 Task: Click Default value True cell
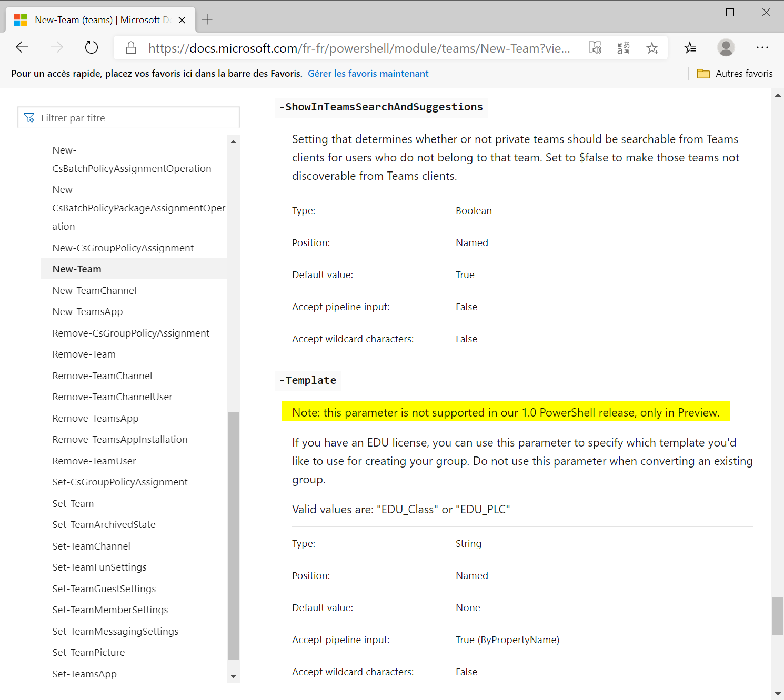pyautogui.click(x=465, y=275)
